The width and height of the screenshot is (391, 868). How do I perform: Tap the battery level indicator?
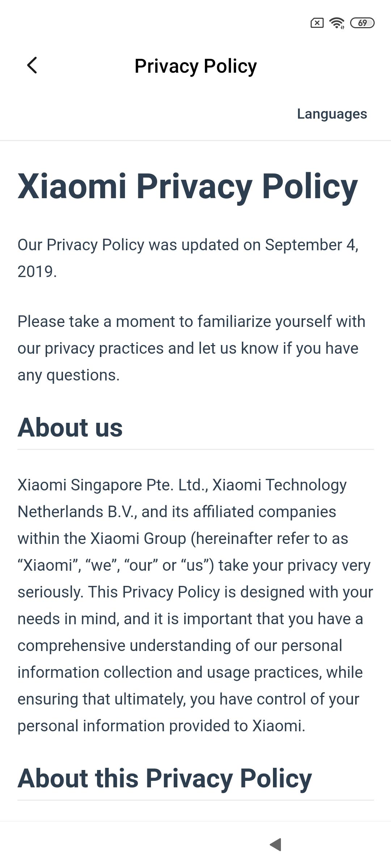(362, 23)
